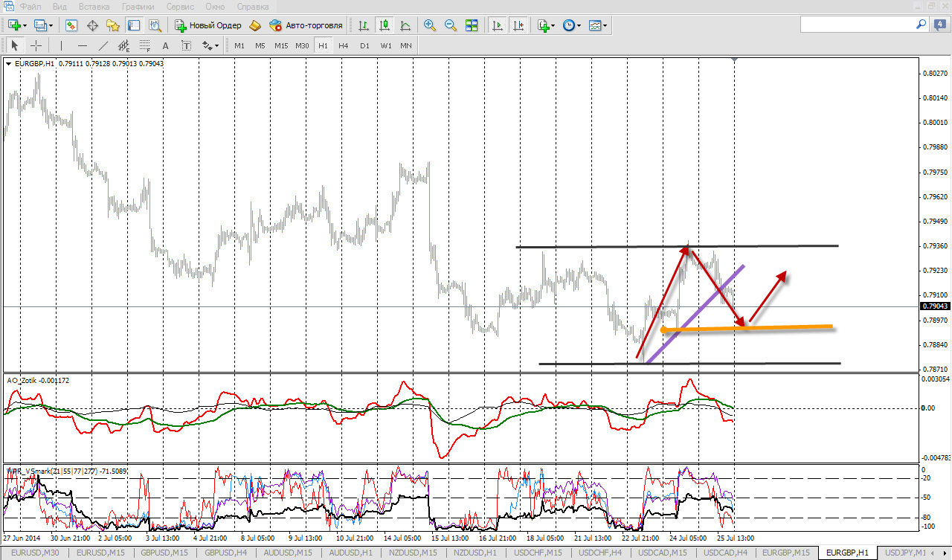Switch chart to line chart type
The width and height of the screenshot is (952, 560).
405,25
